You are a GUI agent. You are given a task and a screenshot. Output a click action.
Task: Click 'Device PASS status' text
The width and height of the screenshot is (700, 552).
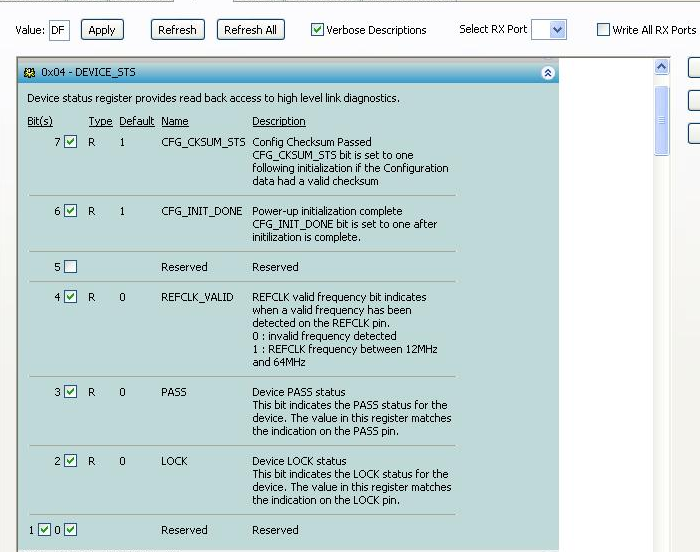(x=299, y=392)
